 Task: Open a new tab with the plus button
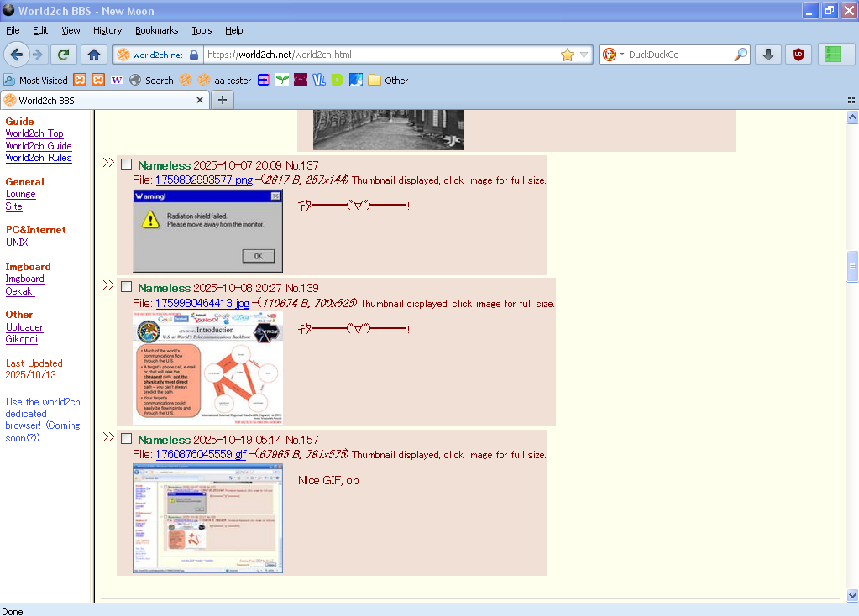[222, 100]
